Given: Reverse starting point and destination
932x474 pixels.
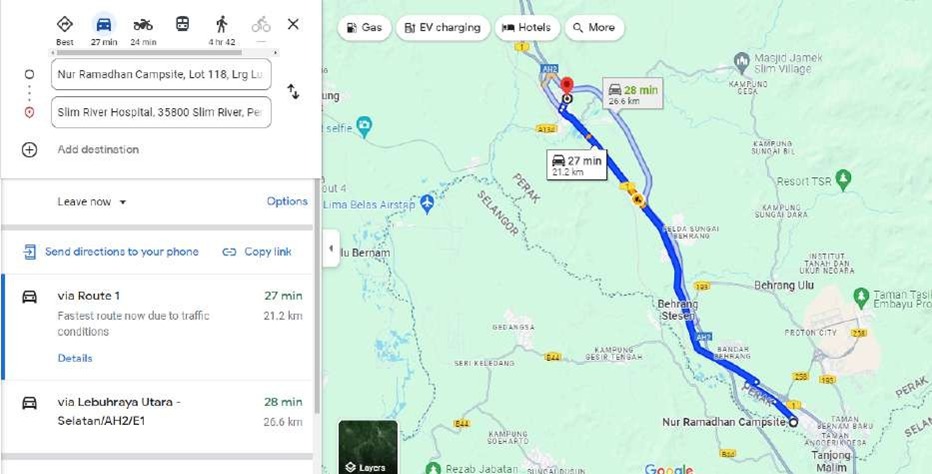Looking at the screenshot, I should click(x=293, y=92).
